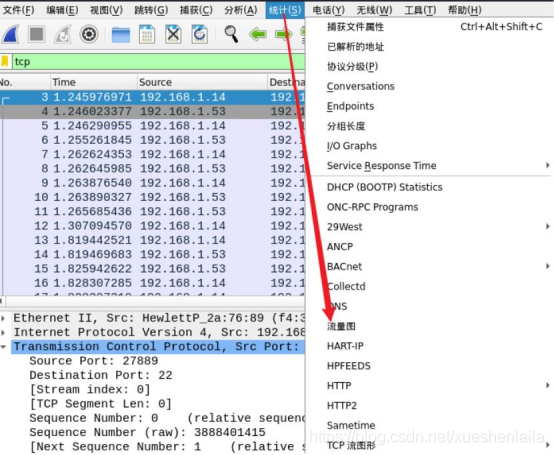This screenshot has height=455, width=554.
Task: Expand the BACnet submenu
Action: [429, 266]
